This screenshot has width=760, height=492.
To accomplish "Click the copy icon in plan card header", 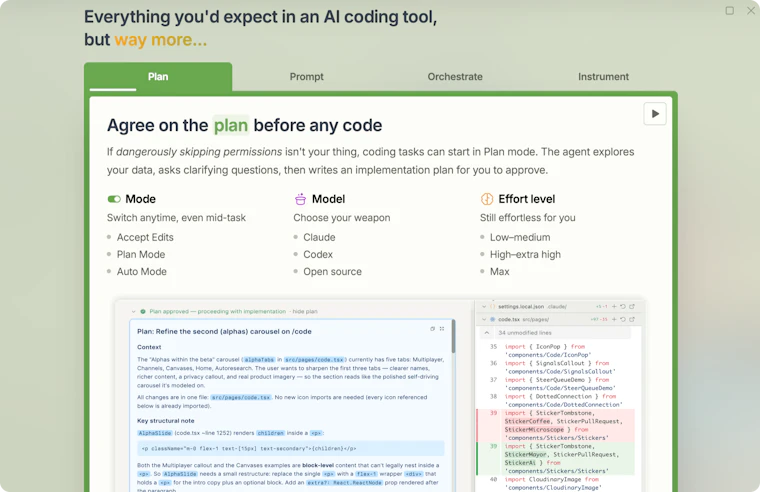I will 432,329.
